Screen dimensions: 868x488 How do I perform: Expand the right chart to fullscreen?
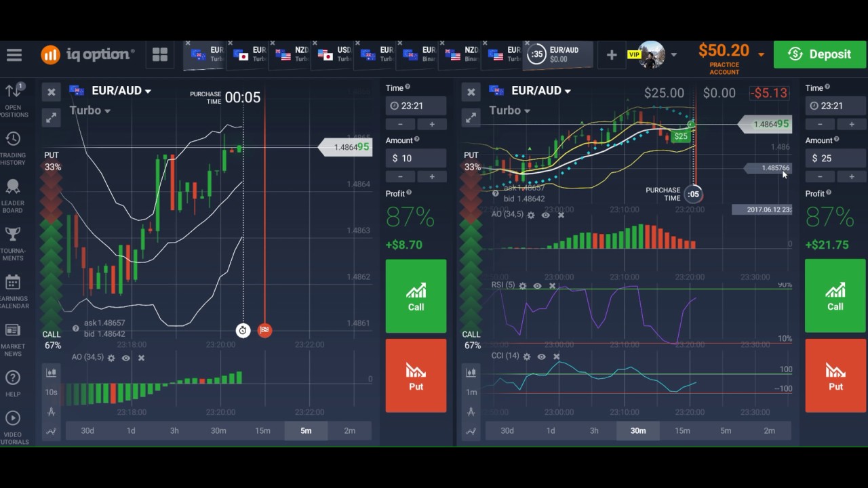tap(471, 118)
